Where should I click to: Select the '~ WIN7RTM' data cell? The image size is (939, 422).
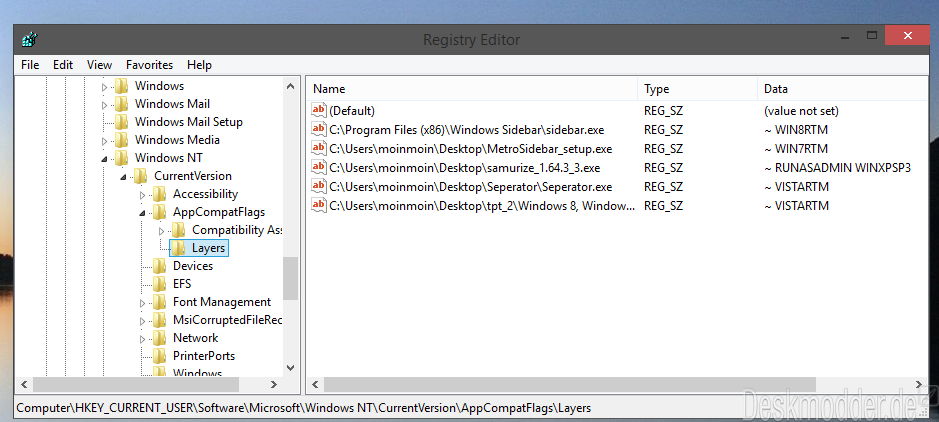click(x=796, y=148)
